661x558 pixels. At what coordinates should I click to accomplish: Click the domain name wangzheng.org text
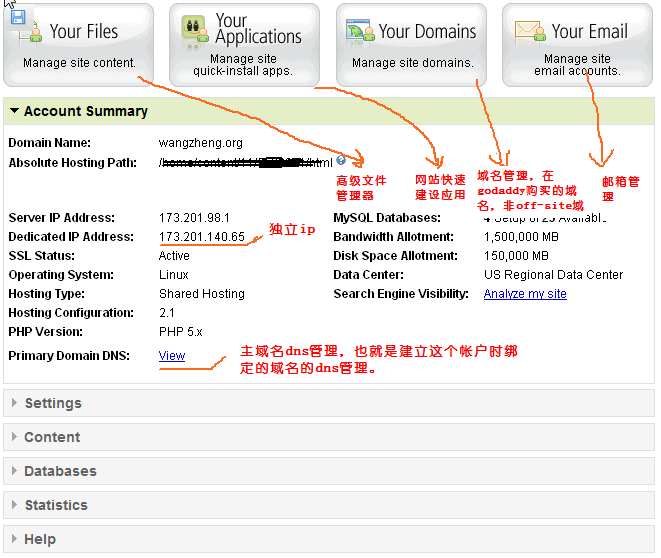200,143
